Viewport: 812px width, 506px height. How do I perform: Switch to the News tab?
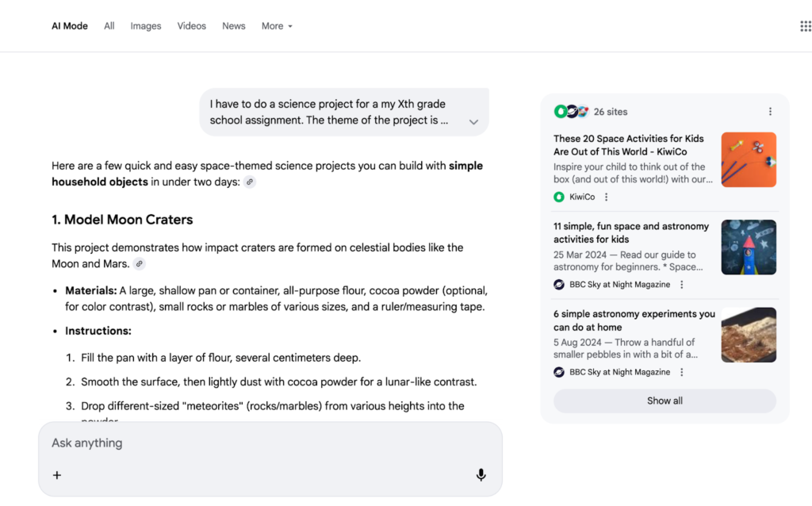(x=233, y=25)
